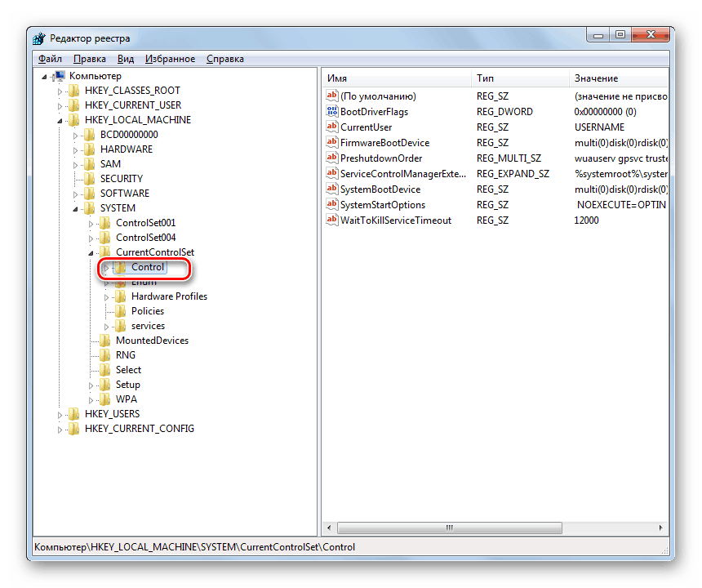Click the right arrow of the horizontal scrollbar
Screen dimensions: 702x588
point(660,528)
